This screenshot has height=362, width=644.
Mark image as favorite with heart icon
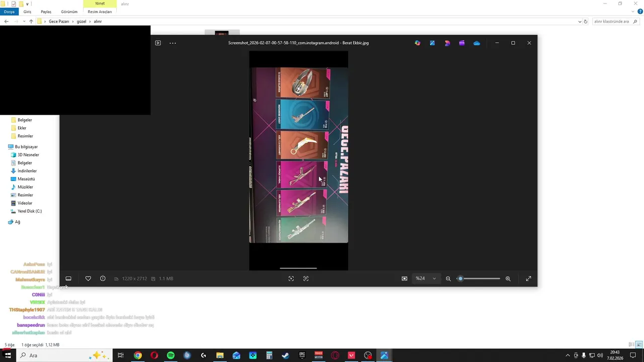coord(88,279)
